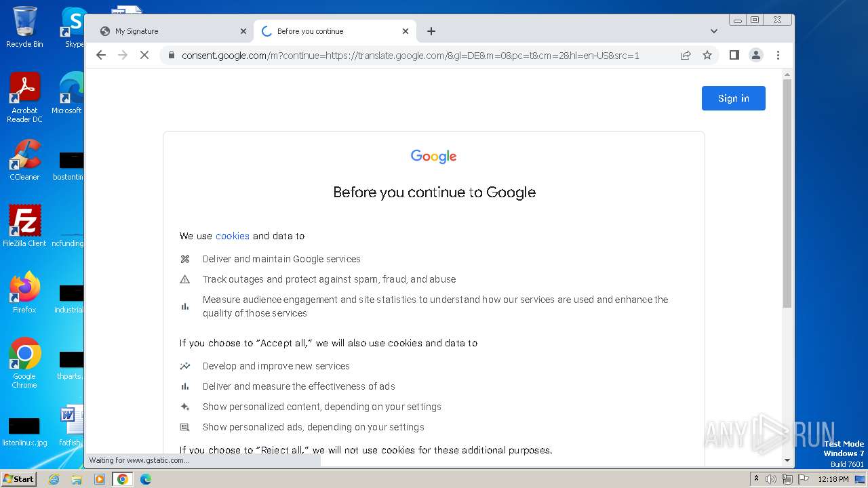Open the cookies link
Viewport: 868px width, 488px height.
(233, 236)
